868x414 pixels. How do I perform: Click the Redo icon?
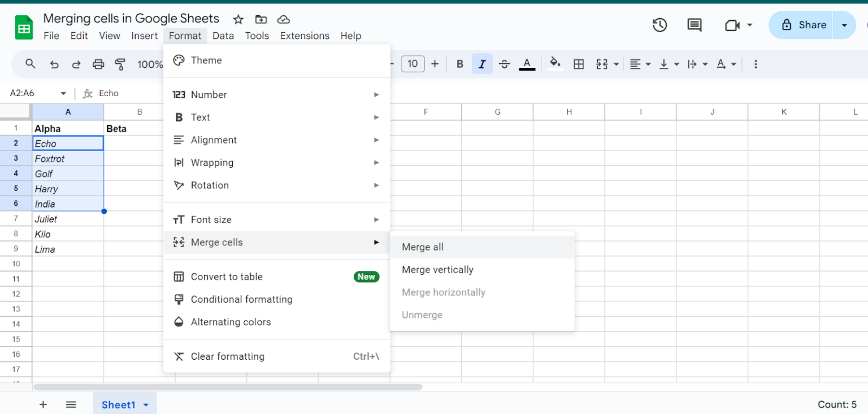click(76, 64)
